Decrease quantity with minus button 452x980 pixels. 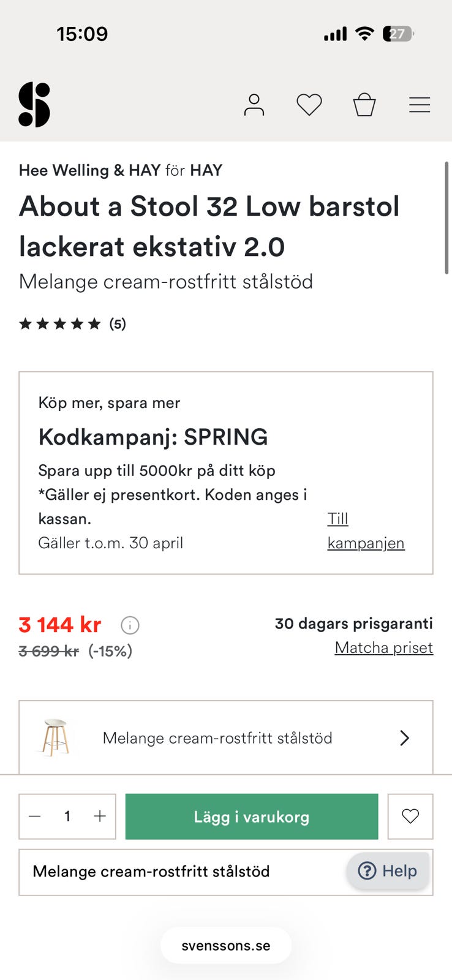[35, 816]
